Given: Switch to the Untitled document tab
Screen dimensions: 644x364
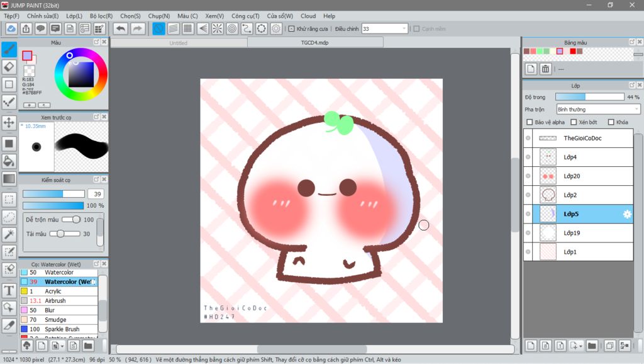Looking at the screenshot, I should pos(179,43).
